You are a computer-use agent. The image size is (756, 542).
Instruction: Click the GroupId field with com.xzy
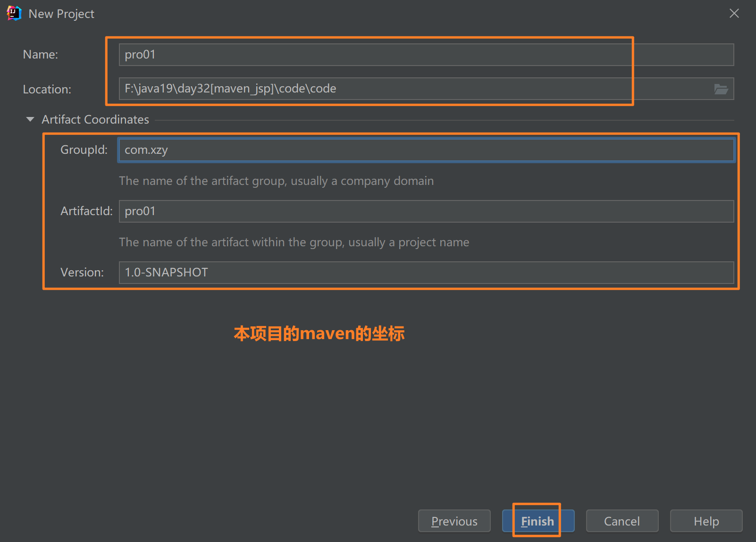426,150
